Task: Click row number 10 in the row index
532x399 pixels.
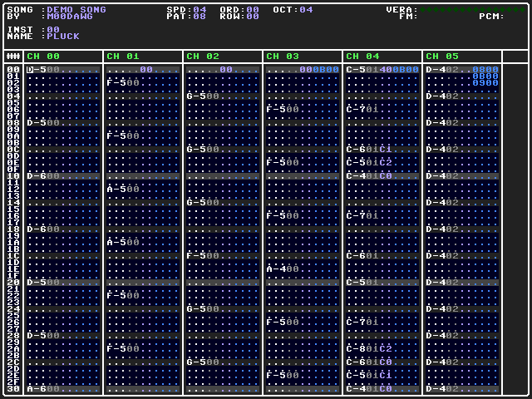Action: (x=13, y=176)
